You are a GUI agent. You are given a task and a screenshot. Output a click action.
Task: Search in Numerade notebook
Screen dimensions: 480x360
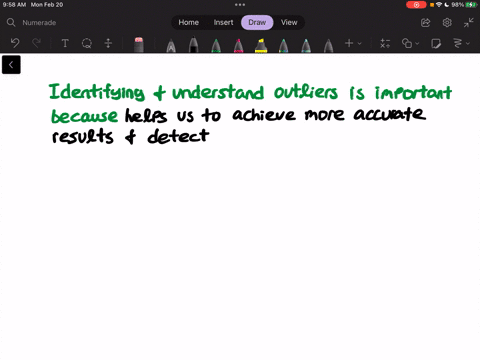coord(31,22)
